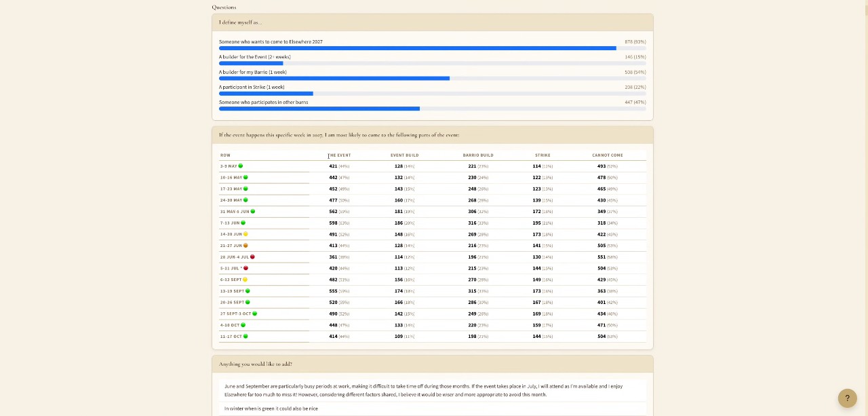Click green dot beside 3-9 May
The height and width of the screenshot is (416, 868).
click(x=241, y=166)
